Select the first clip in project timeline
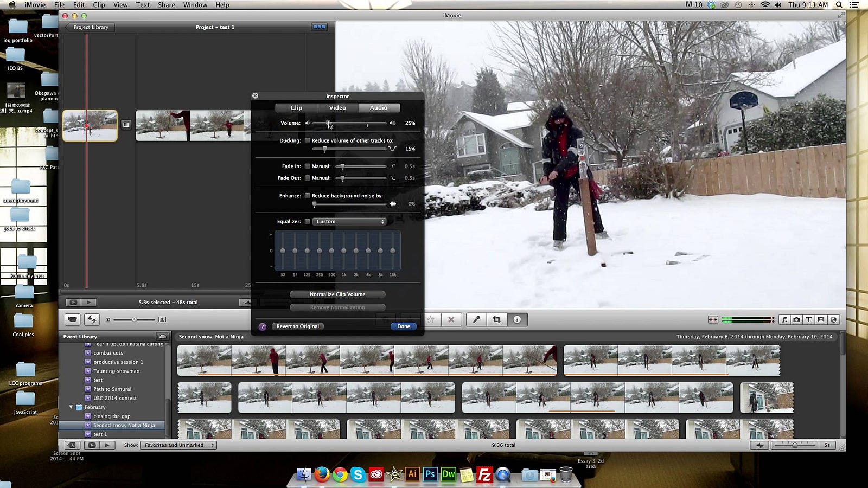The height and width of the screenshot is (488, 868). tap(90, 126)
